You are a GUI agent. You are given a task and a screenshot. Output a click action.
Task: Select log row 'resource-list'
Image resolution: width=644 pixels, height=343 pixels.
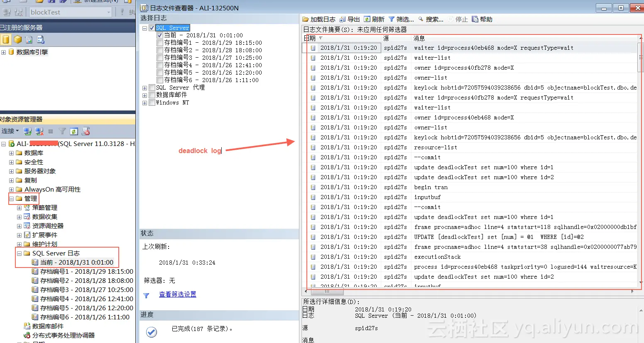[x=470, y=147]
